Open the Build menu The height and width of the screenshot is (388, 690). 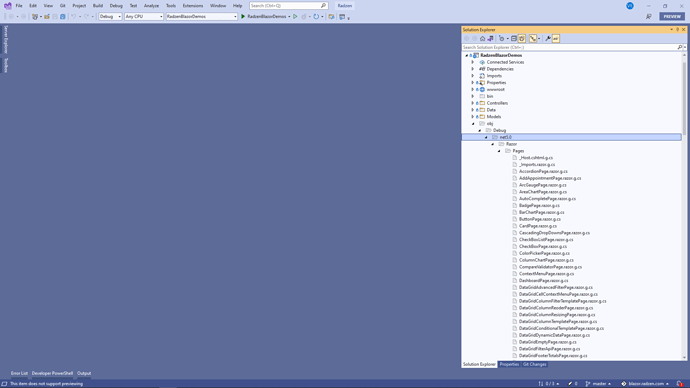[98, 6]
